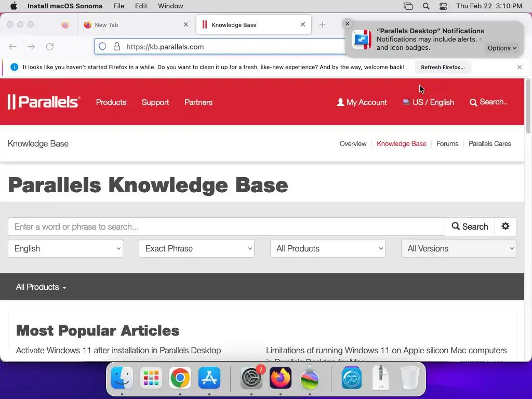Close the New Tab tab
Viewport: 532px width, 399px height.
(x=186, y=24)
